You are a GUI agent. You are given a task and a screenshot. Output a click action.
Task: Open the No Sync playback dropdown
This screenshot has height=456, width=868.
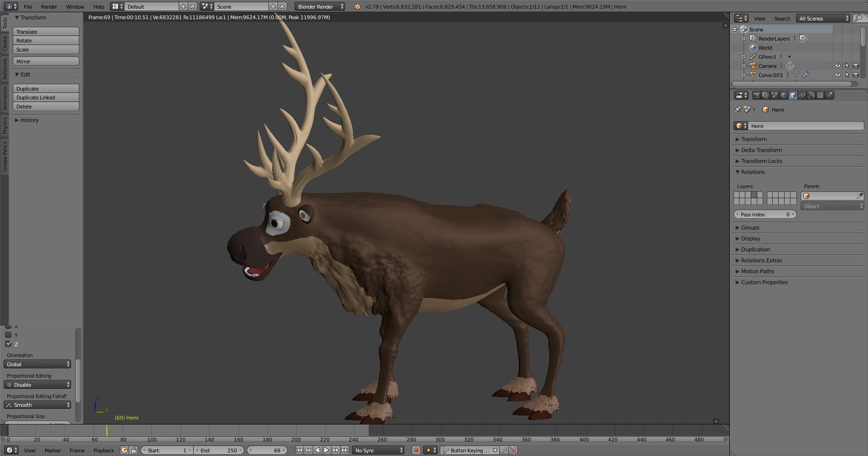tap(378, 450)
